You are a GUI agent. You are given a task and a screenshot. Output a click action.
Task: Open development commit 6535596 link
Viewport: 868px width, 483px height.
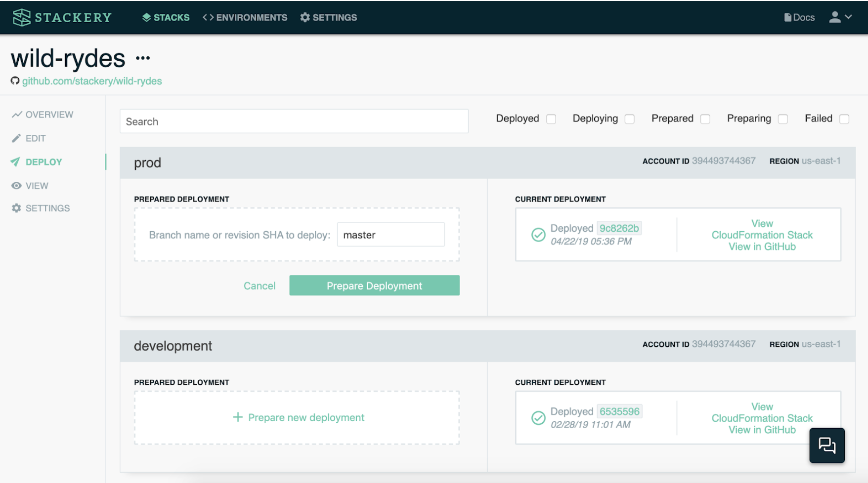point(620,411)
